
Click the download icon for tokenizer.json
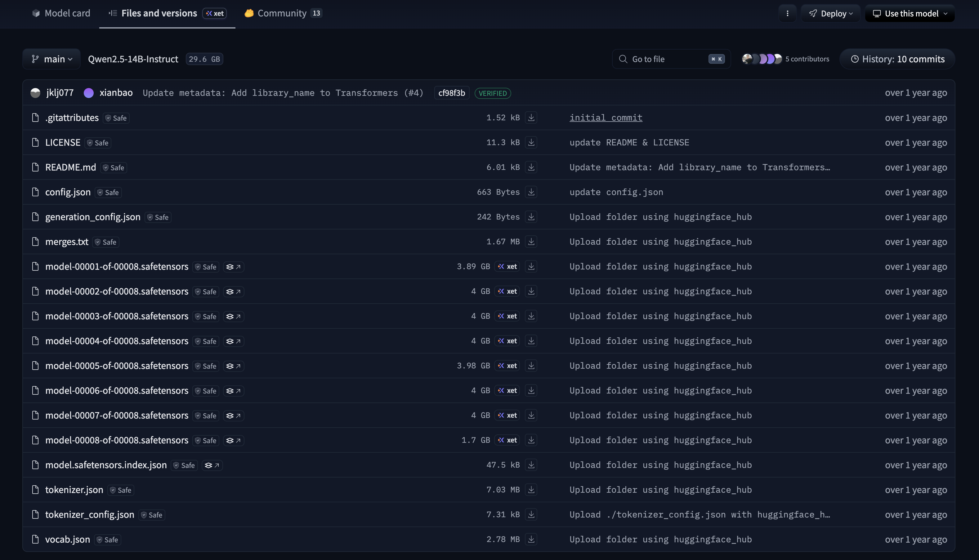coord(531,490)
